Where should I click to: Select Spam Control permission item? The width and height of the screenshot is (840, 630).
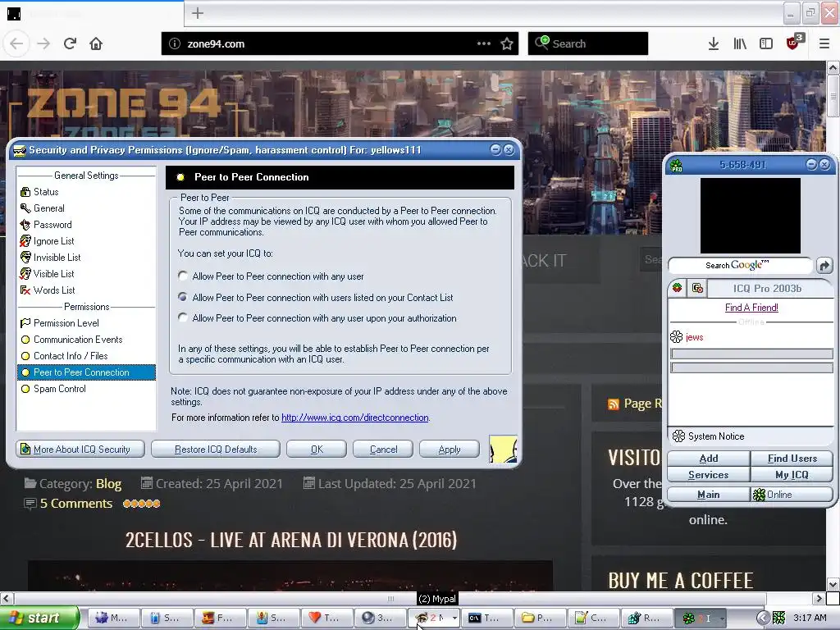[x=53, y=389]
